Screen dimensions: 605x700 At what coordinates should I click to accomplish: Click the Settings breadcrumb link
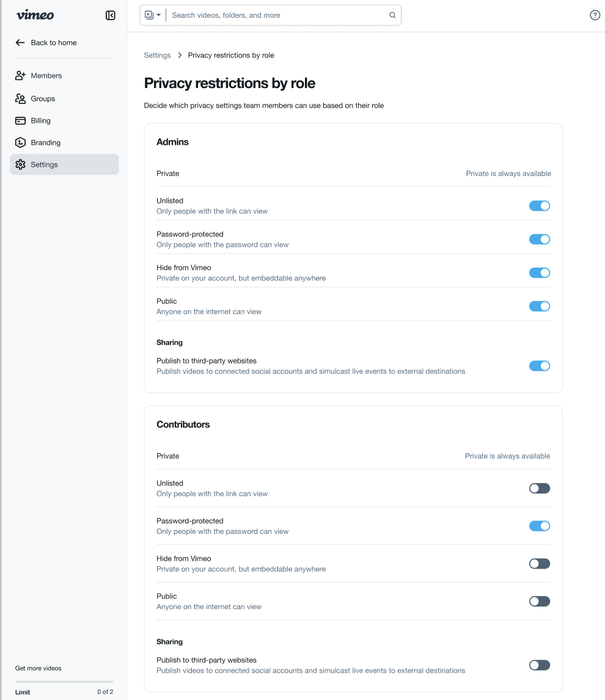(157, 55)
